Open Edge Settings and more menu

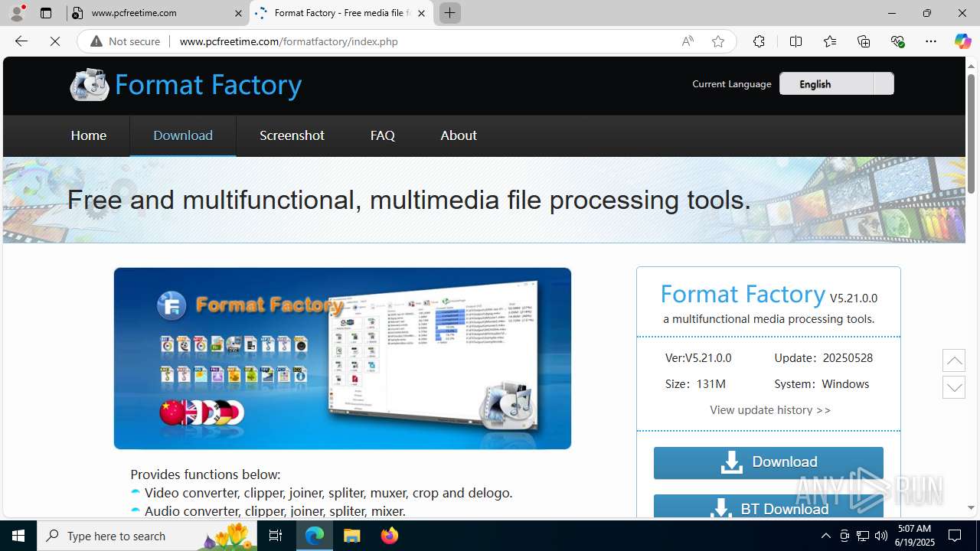pos(931,41)
